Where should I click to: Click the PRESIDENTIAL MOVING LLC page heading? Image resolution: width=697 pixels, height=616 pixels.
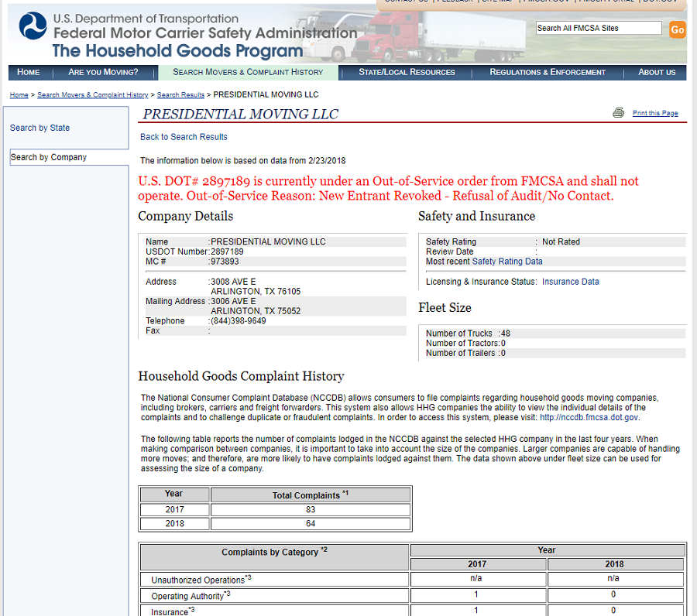(x=241, y=114)
